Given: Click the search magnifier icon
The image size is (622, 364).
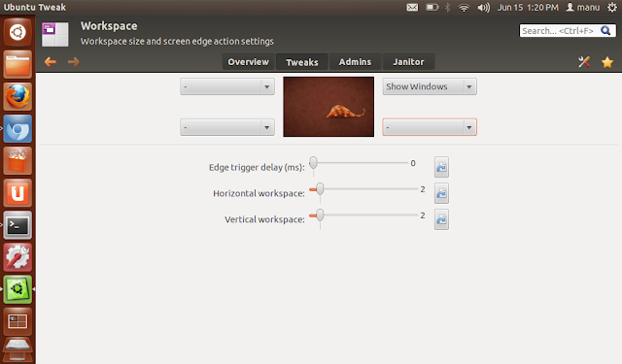Looking at the screenshot, I should [605, 30].
